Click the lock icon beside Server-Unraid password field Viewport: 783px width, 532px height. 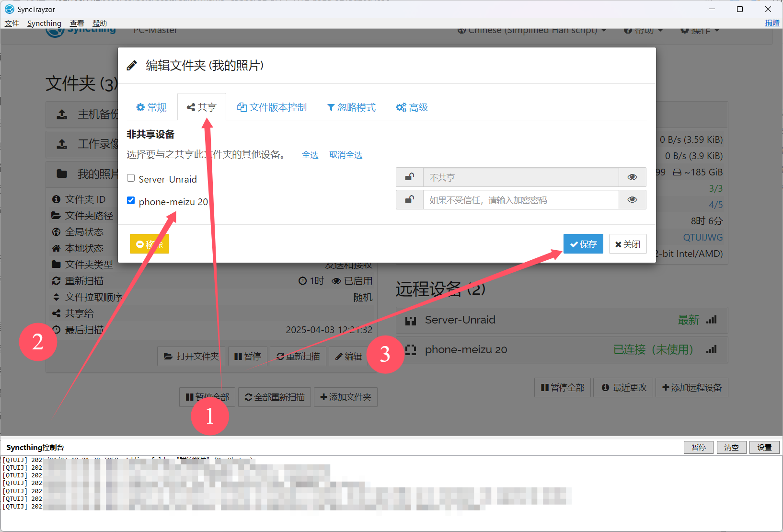pos(409,177)
